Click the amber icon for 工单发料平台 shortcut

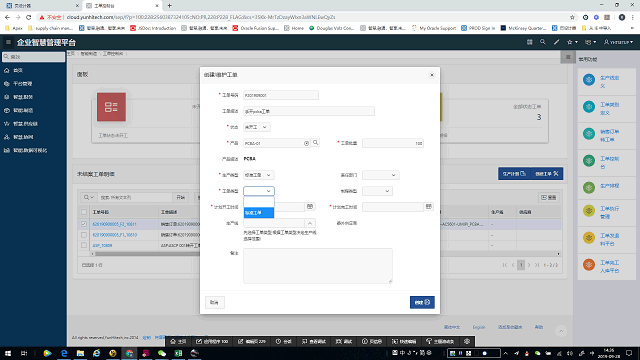[x=589, y=238]
